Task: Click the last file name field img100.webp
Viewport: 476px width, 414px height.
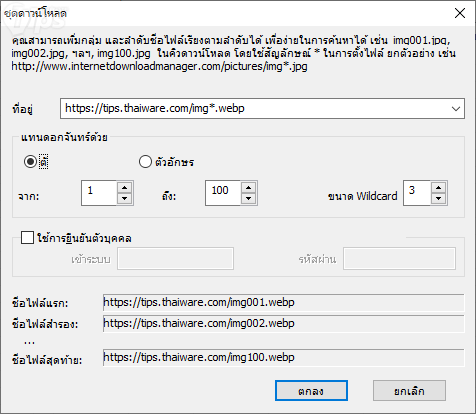Action: tap(283, 358)
